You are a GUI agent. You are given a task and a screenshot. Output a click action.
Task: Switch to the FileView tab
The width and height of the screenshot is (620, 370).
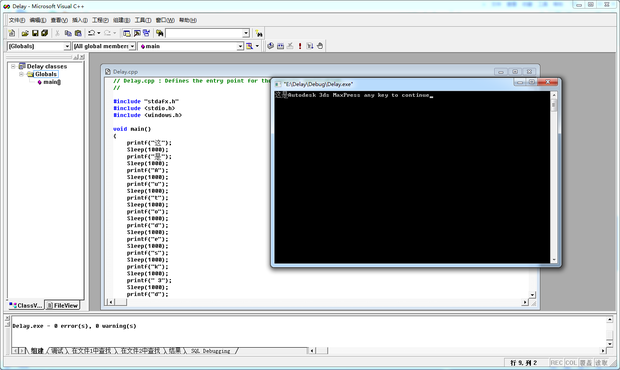(62, 306)
